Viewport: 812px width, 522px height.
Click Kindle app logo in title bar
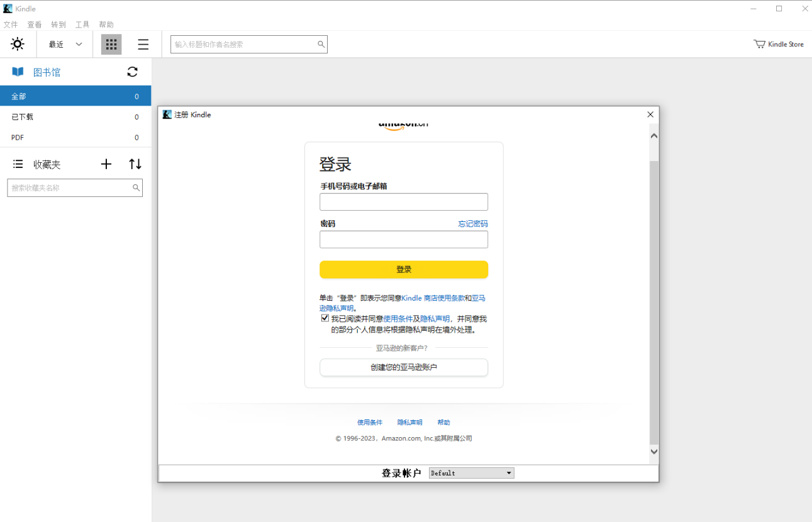click(8, 9)
